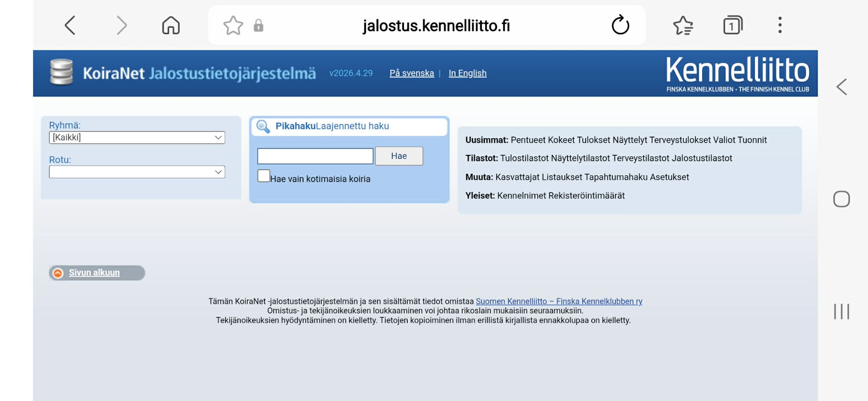Tap the jalostus.kennelliitto.fi address bar
Screen dimensions: 868x401
click(436, 25)
